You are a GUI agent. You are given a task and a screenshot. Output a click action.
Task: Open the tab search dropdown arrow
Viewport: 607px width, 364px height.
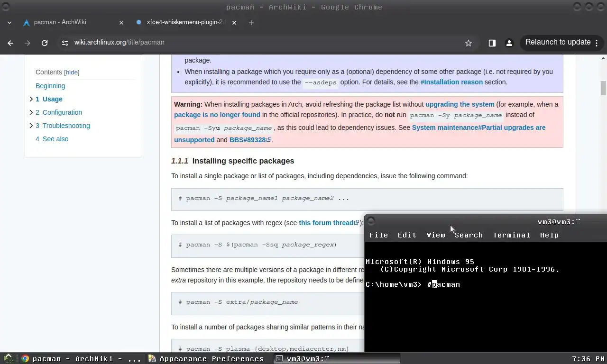click(x=9, y=22)
